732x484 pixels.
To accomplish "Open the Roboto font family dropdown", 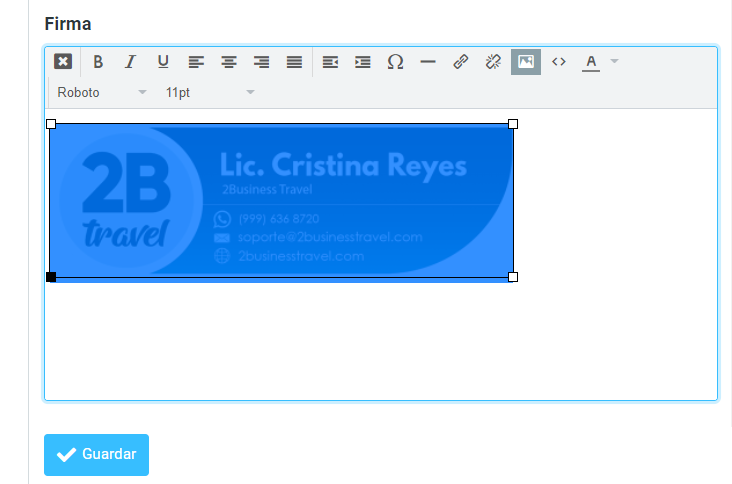I will 102,92.
